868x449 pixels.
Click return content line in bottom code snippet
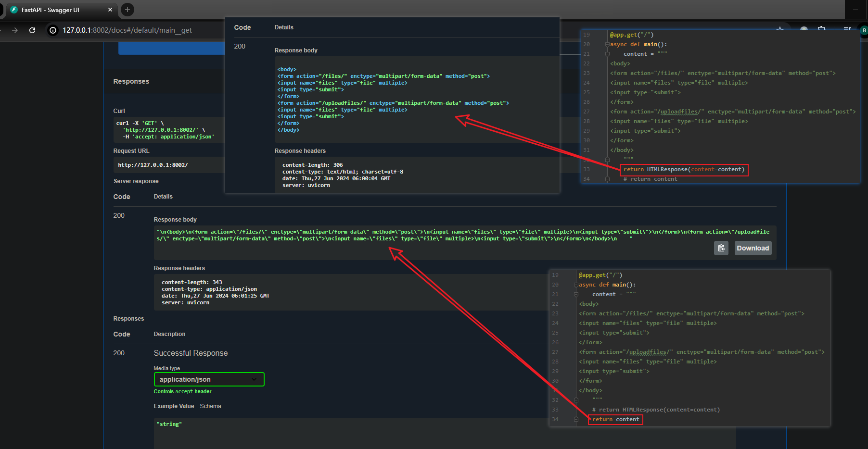pyautogui.click(x=615, y=419)
